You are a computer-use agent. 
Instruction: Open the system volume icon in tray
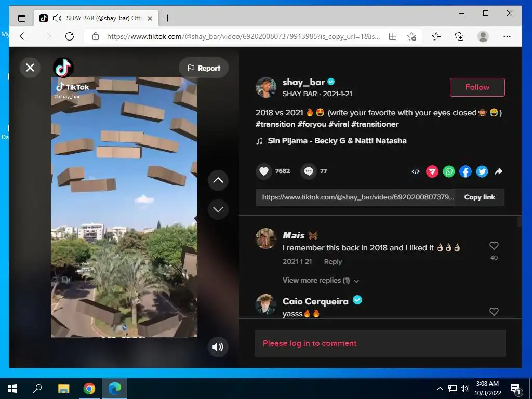(x=464, y=389)
